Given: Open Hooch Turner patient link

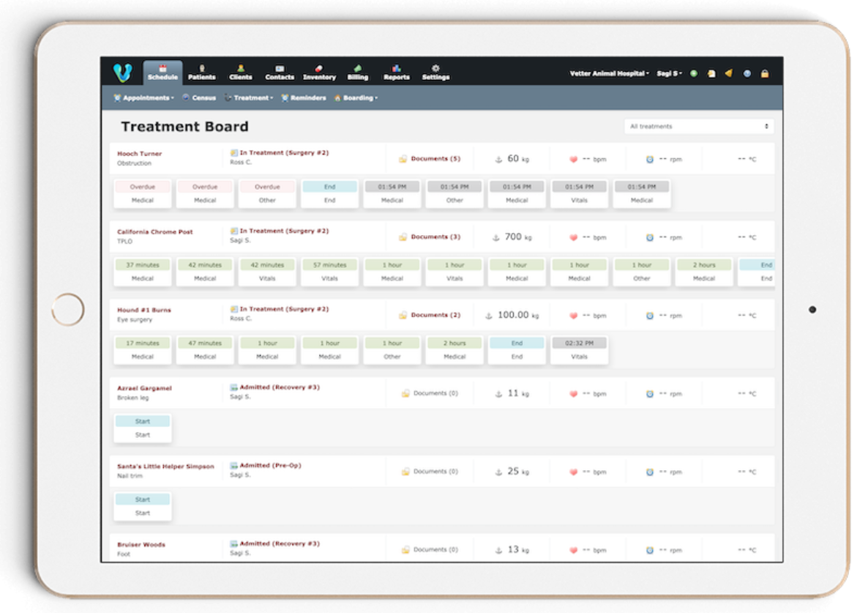Looking at the screenshot, I should (x=140, y=153).
